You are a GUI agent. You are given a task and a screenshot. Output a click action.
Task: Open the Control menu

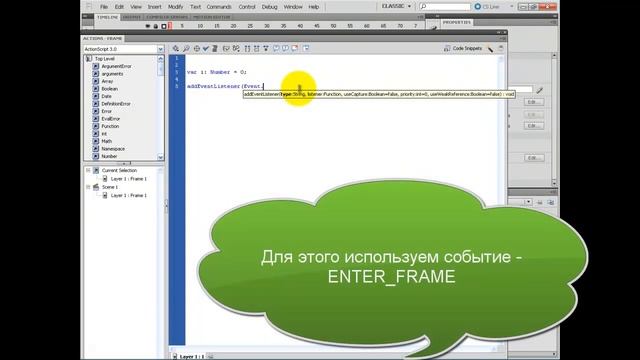click(247, 7)
